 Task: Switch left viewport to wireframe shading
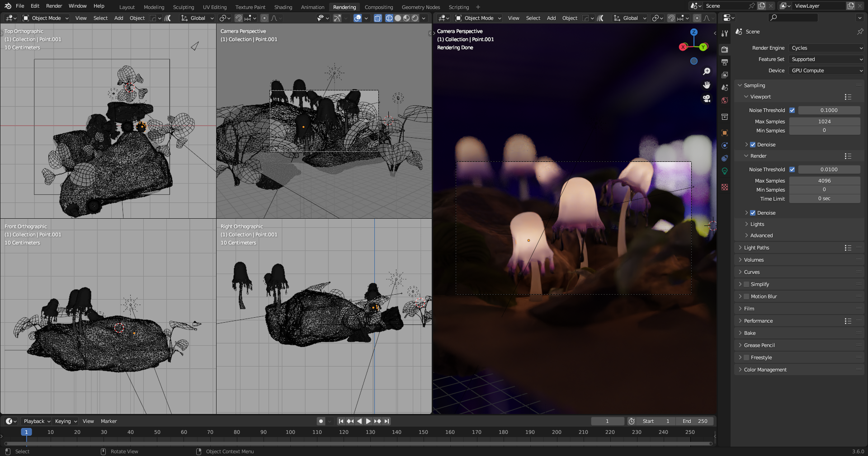(389, 18)
